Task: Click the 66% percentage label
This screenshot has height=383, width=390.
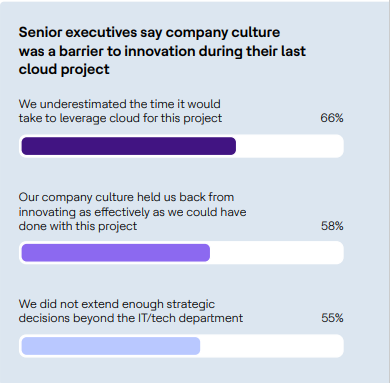Action: pos(332,118)
